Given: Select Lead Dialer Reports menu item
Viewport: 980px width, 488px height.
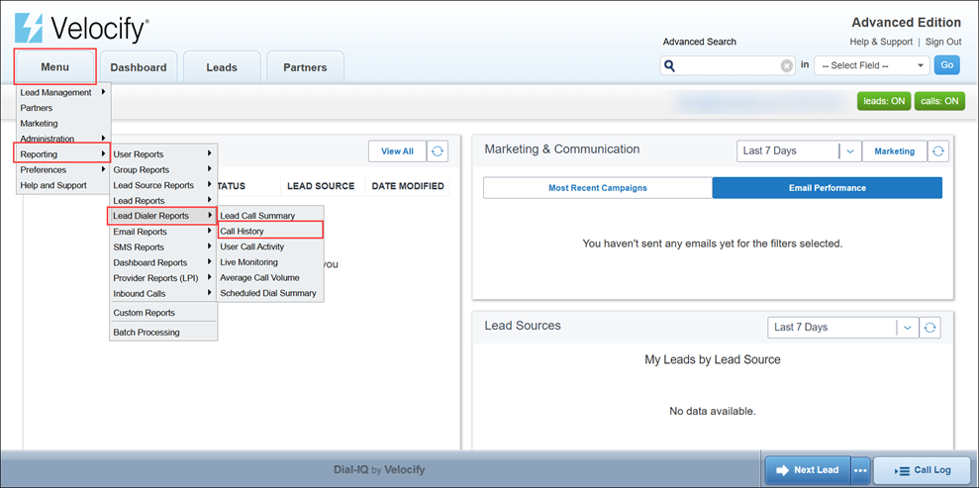Looking at the screenshot, I should (162, 216).
